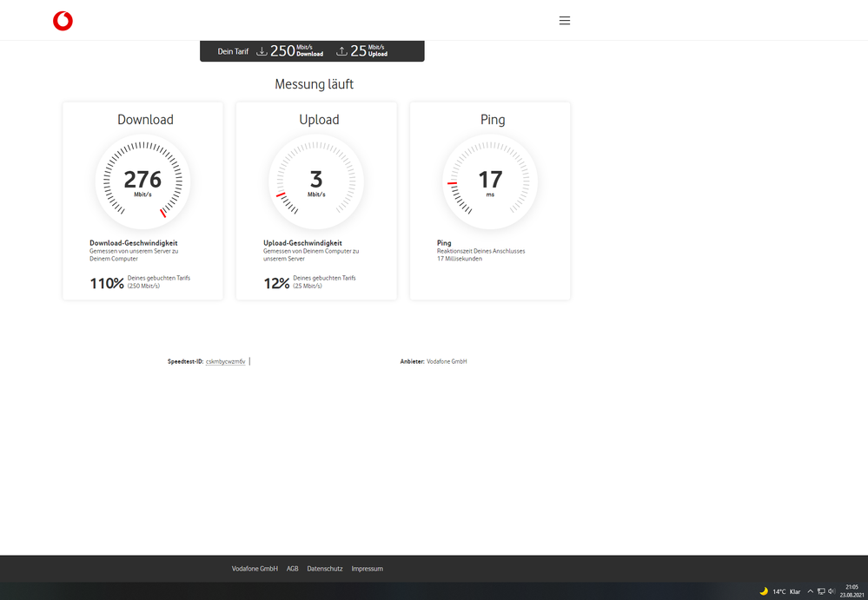This screenshot has height=600, width=868.
Task: Click the '14°C Klar' weather text
Action: coord(786,591)
